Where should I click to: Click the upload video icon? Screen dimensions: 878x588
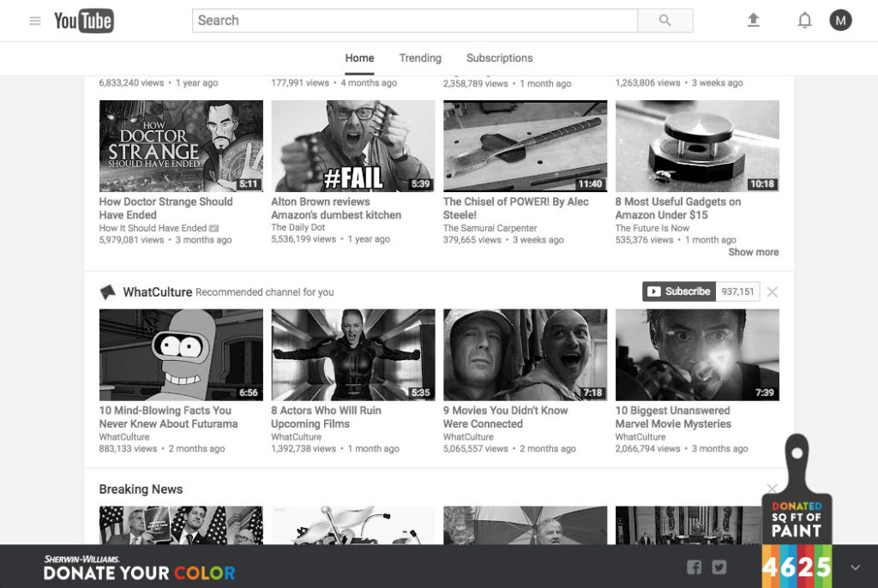pos(753,21)
